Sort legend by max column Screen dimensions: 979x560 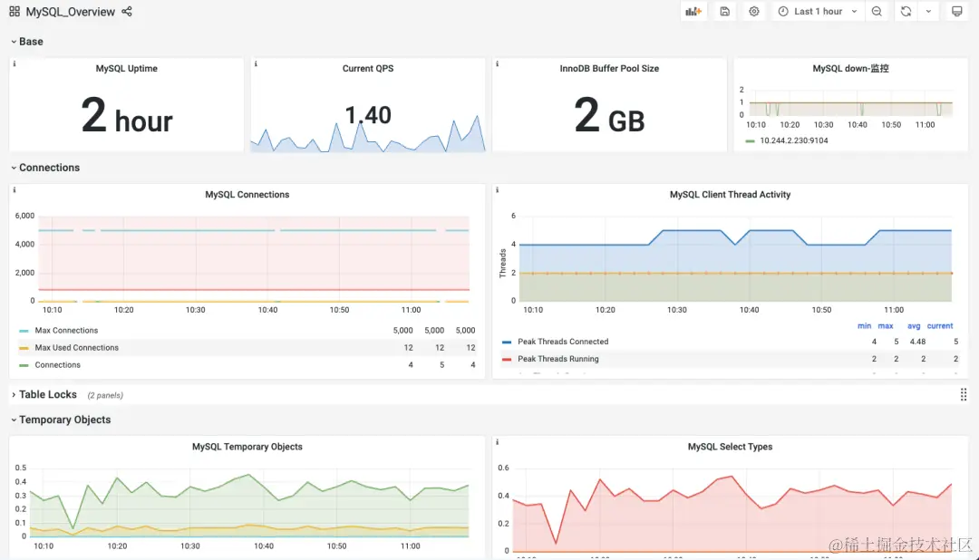click(x=886, y=326)
